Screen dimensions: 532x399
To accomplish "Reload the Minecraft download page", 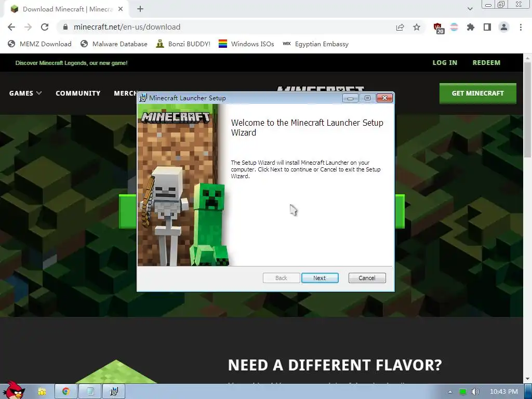I will (45, 27).
